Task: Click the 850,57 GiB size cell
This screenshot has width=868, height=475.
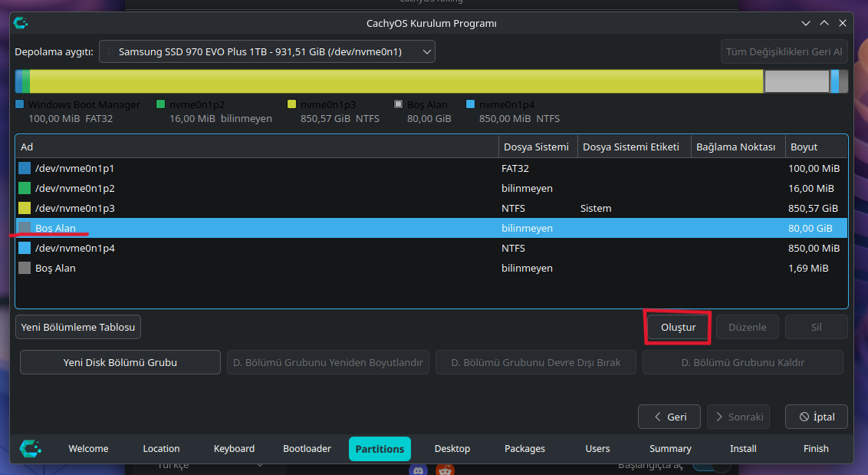Action: pos(814,209)
